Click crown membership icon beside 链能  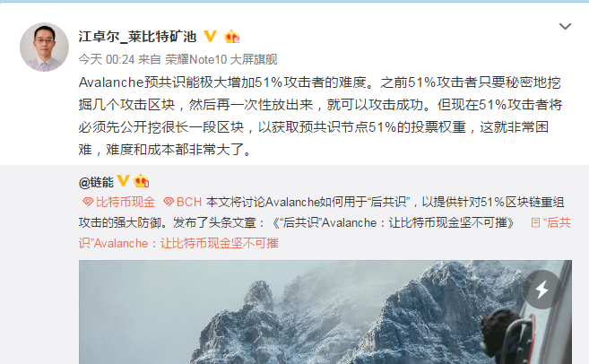pyautogui.click(x=142, y=181)
